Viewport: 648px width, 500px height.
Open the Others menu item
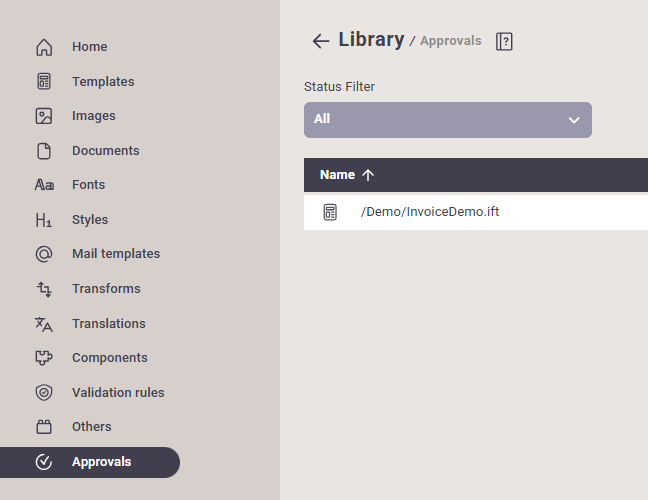point(91,427)
